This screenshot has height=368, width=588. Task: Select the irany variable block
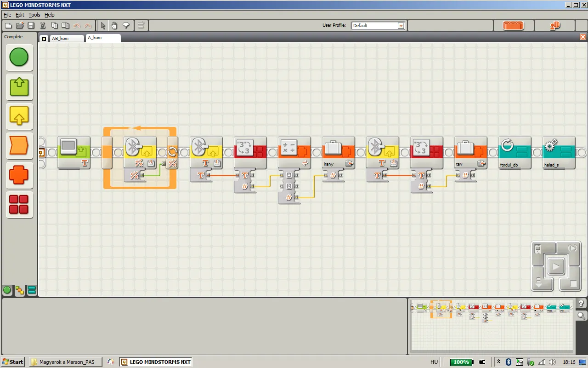(x=339, y=152)
